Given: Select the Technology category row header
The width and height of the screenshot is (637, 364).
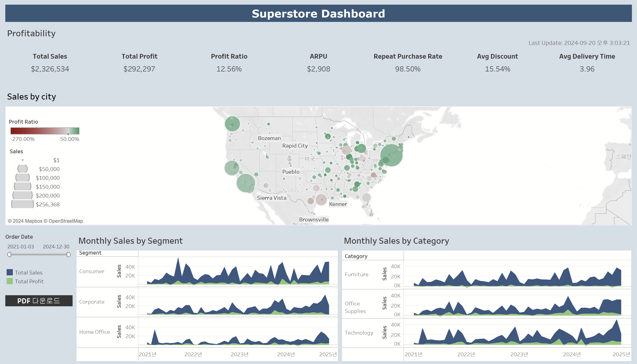Looking at the screenshot, I should (359, 333).
